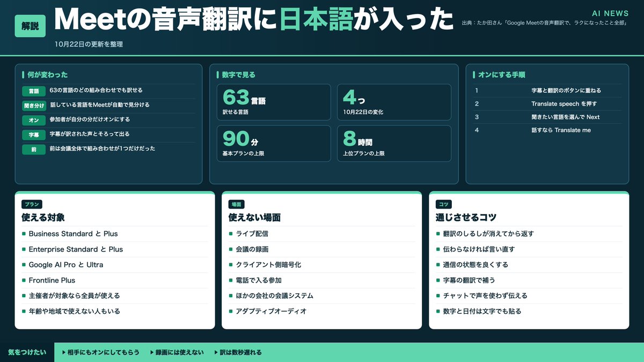Click the item 主催者が対象なら全員が使える
The height and width of the screenshot is (362, 644).
tap(74, 295)
